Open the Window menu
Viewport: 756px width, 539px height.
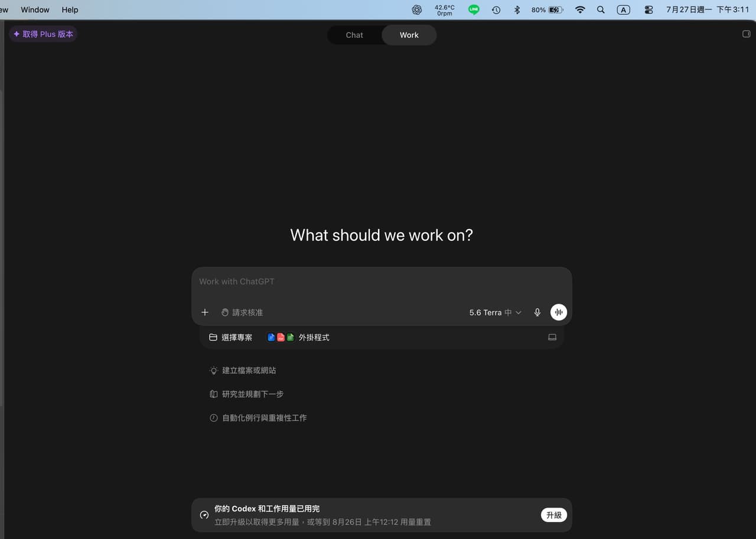coord(35,10)
